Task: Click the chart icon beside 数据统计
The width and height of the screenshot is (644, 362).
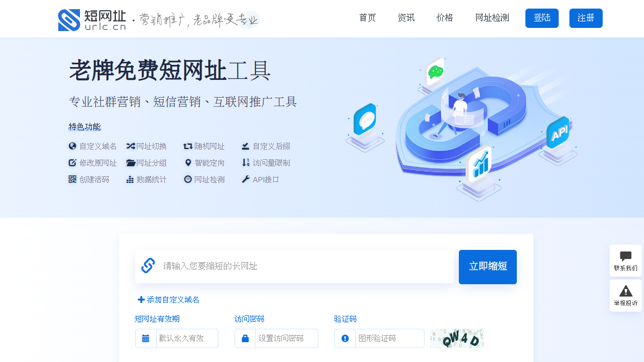Action: pos(130,179)
